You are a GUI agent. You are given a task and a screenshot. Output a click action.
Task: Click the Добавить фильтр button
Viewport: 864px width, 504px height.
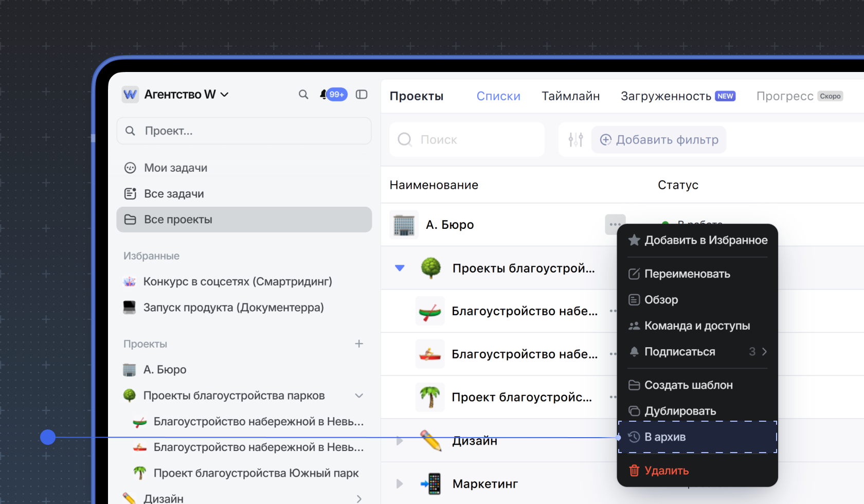(659, 140)
